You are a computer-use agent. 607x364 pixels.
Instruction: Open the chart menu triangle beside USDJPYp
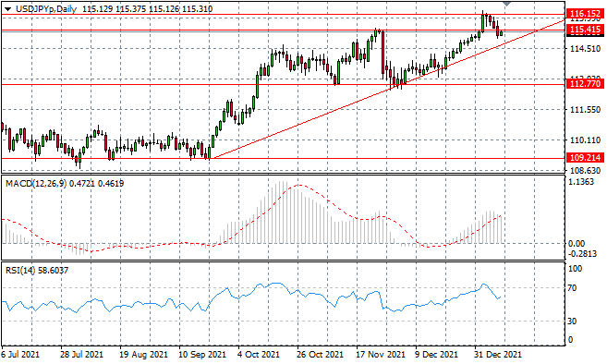coord(7,9)
